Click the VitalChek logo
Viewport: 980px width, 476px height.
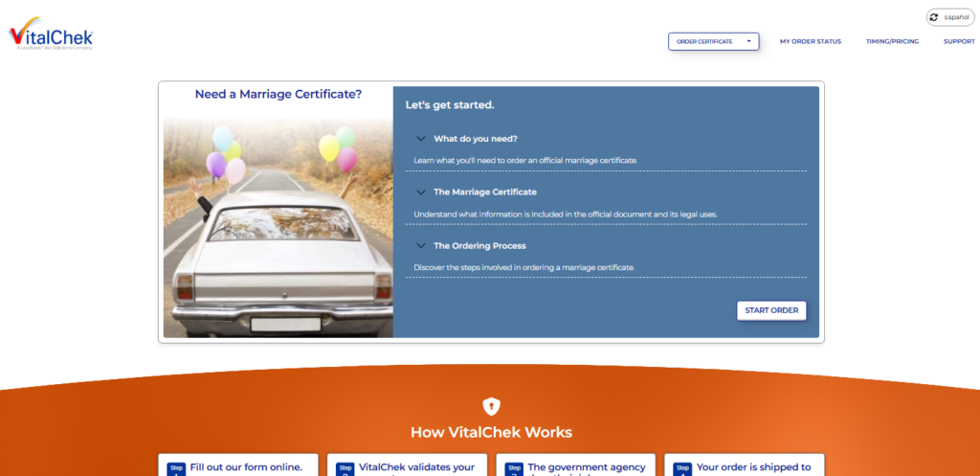[x=51, y=36]
